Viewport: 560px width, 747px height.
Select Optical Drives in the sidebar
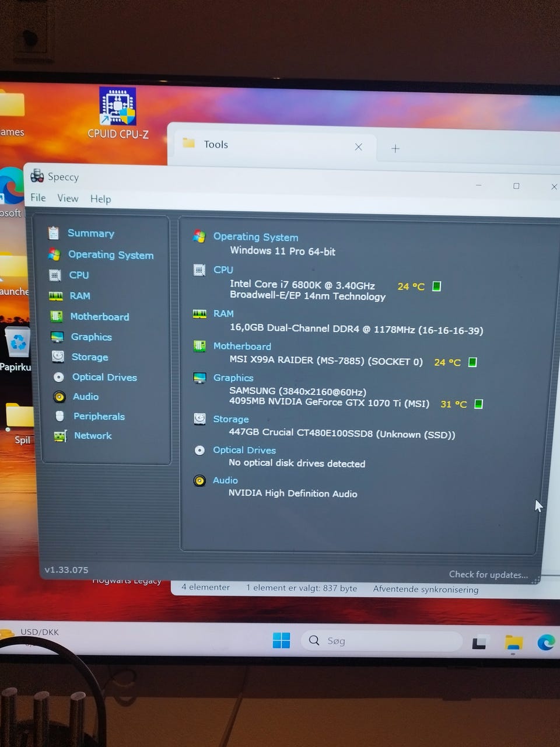[x=104, y=377]
